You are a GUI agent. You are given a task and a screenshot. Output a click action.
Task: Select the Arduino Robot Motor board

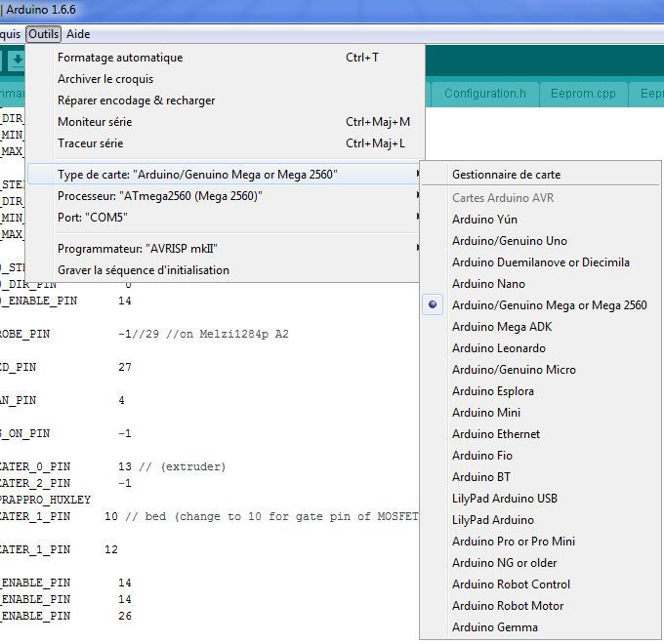(541, 606)
